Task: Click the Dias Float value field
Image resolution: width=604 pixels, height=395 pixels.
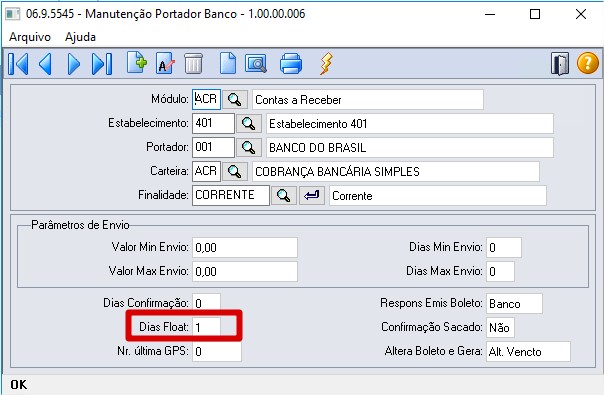Action: [x=206, y=327]
